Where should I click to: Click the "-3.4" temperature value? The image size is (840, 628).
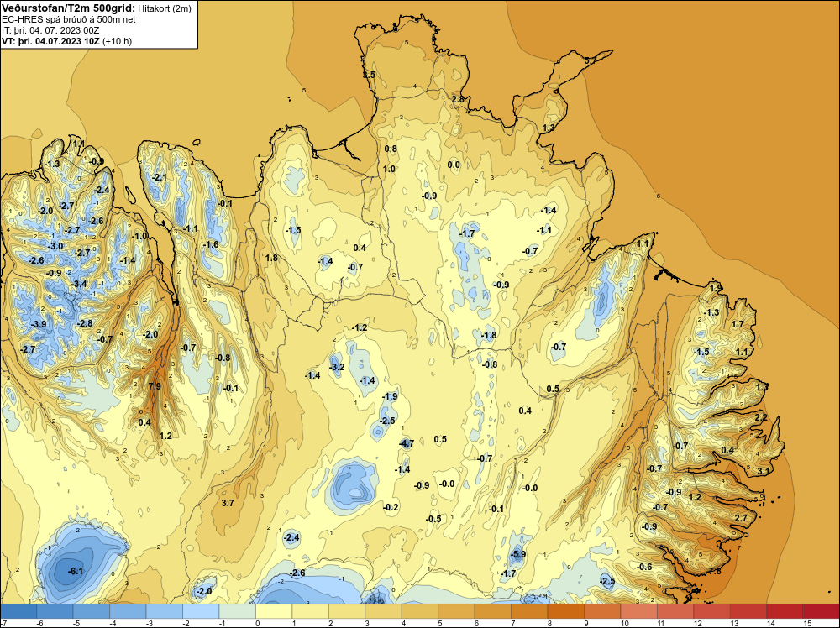pos(79,284)
